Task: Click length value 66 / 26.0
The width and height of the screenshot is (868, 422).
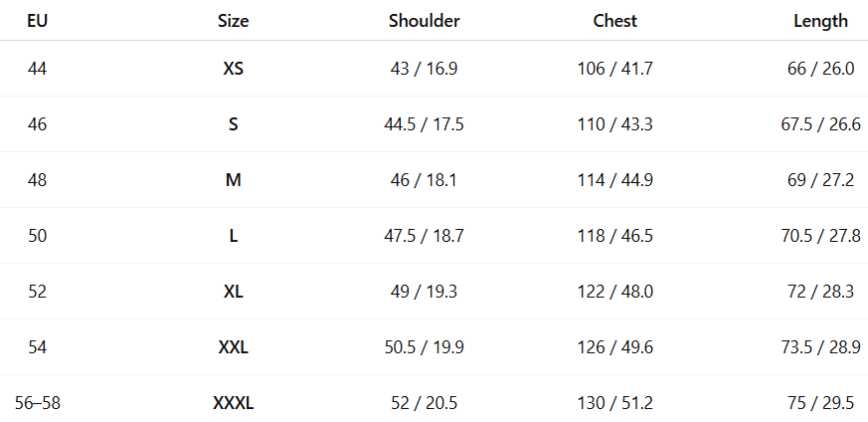Action: (x=820, y=69)
